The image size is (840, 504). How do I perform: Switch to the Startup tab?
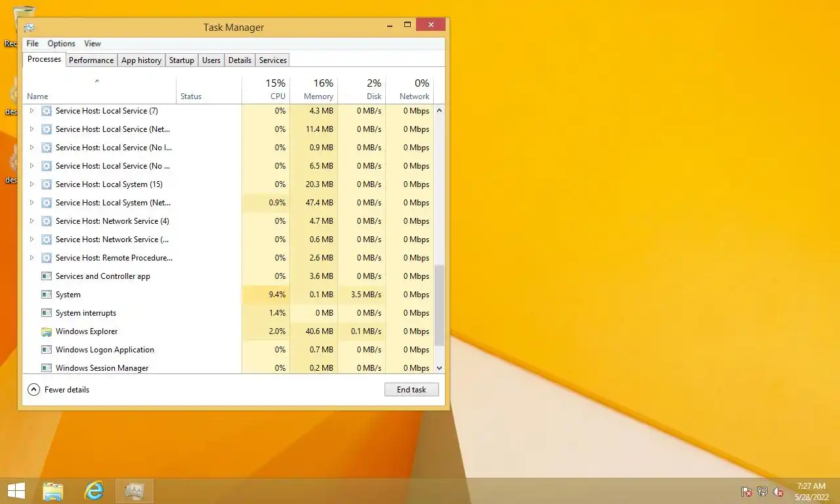coord(182,60)
